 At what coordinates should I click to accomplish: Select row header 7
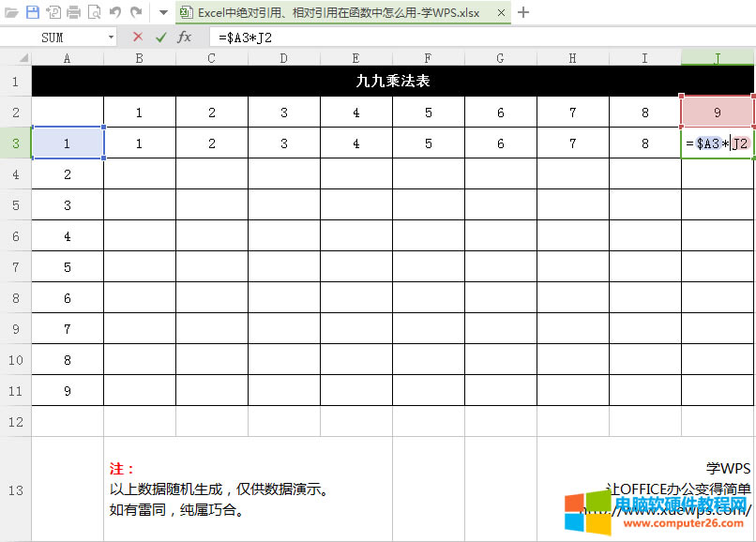coord(16,266)
